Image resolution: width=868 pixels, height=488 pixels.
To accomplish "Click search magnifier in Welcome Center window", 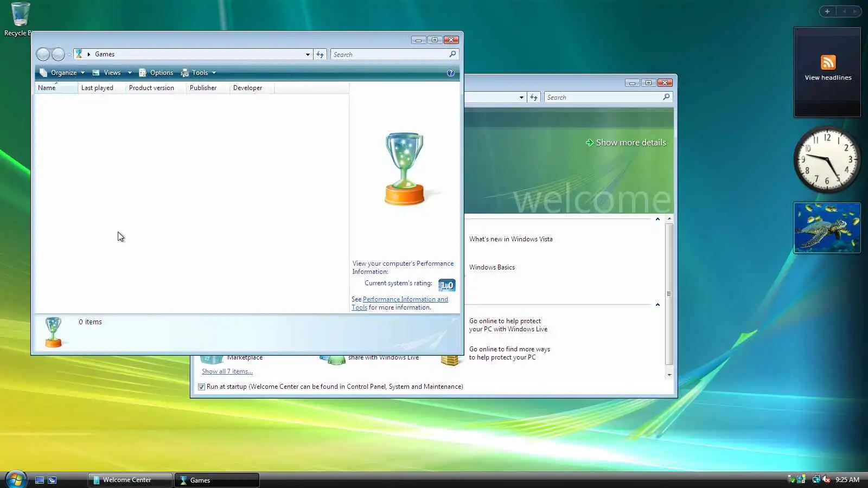I will pos(666,97).
